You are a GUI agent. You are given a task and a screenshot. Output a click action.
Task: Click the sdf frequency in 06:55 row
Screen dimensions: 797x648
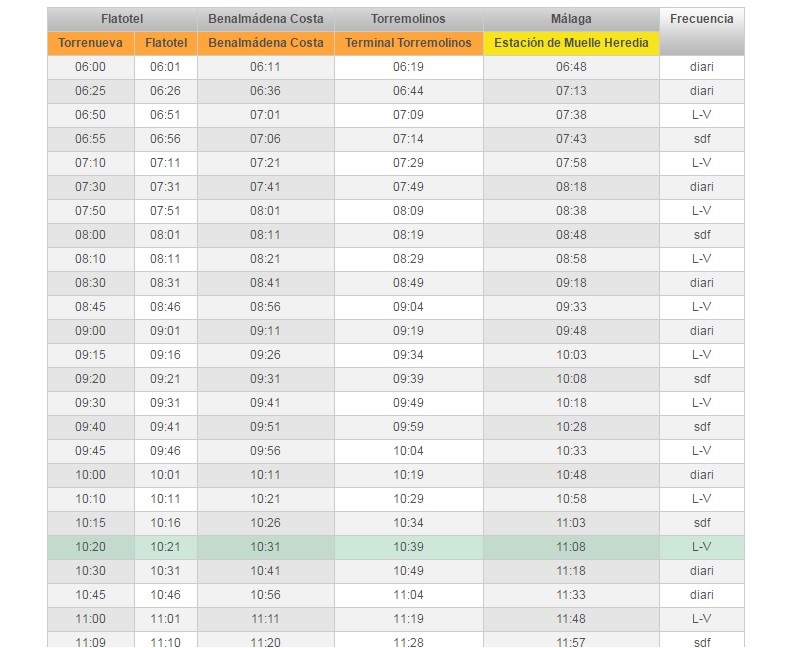pyautogui.click(x=701, y=139)
